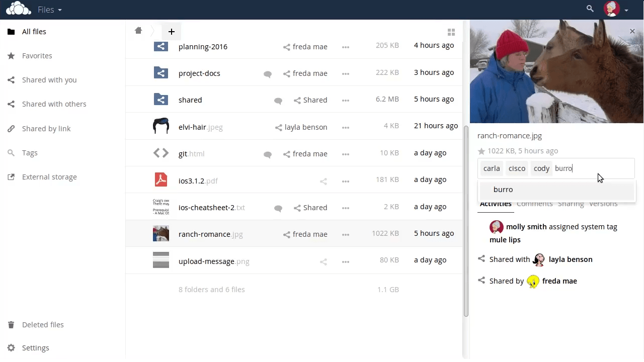Select the burro tag suggestion
644x362 pixels.
(503, 189)
